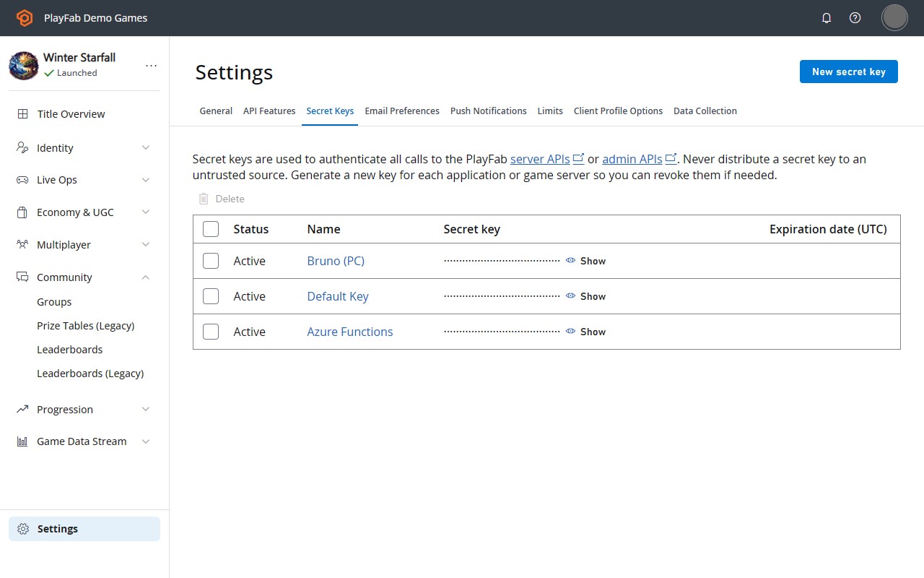Viewport: 924px width, 578px height.
Task: Open the Leaderboards sidebar item
Action: (70, 350)
